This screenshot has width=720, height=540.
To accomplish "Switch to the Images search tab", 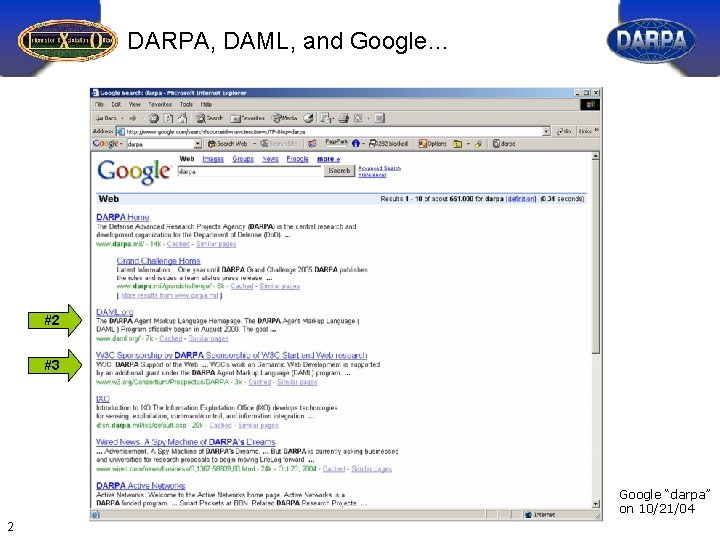I will click(213, 159).
